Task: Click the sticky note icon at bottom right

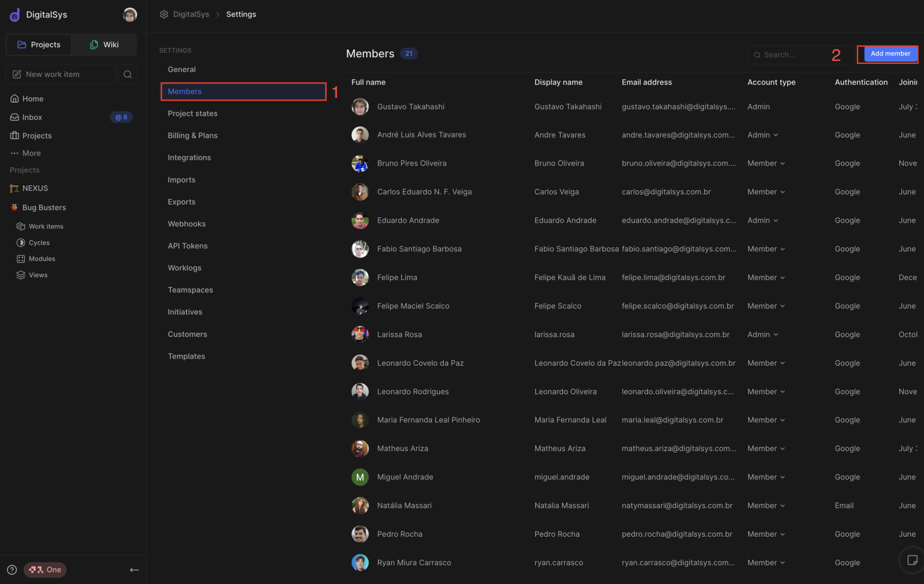Action: click(x=912, y=560)
